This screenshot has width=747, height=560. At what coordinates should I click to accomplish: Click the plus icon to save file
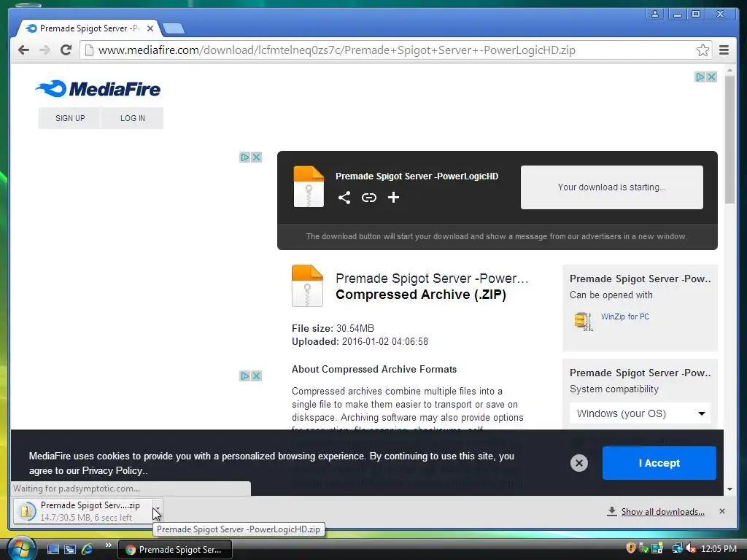tap(393, 198)
